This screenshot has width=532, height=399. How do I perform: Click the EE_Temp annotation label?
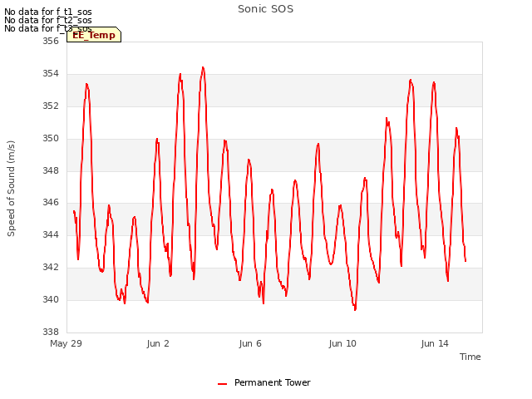tap(94, 35)
